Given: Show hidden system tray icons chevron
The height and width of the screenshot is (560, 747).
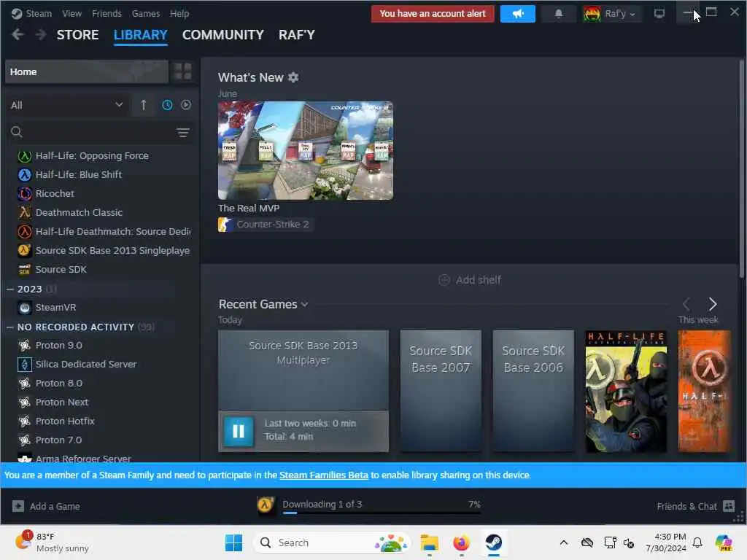Looking at the screenshot, I should (x=564, y=542).
